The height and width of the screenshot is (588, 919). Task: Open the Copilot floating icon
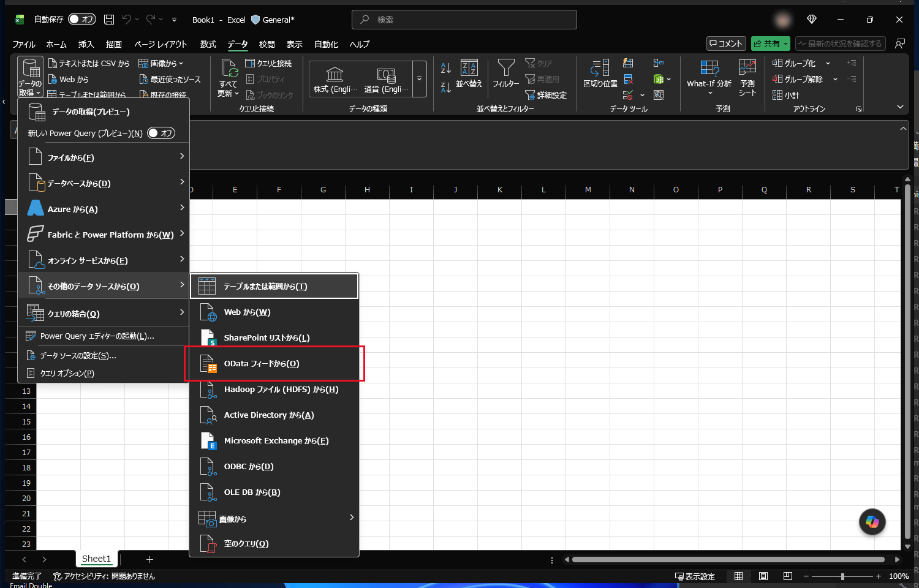point(872,522)
